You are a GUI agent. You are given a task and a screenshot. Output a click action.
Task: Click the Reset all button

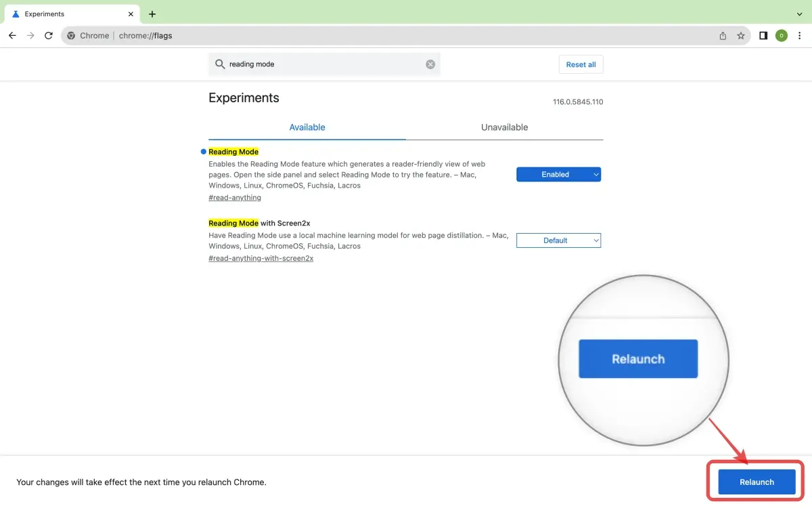[x=581, y=64]
